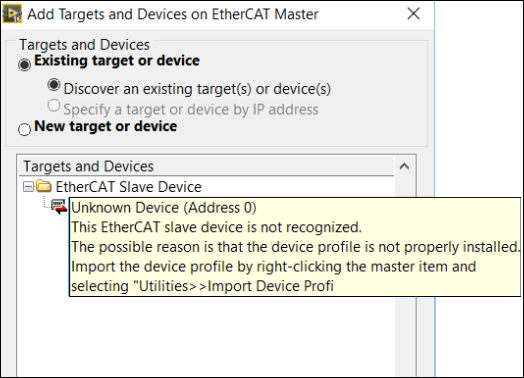Click the tooltip about the unrecognized slave device

point(295,247)
